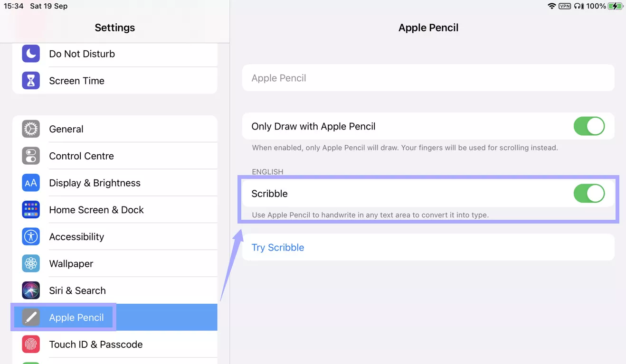Click the Screen Time hourglass icon
The image size is (626, 364).
[30, 80]
